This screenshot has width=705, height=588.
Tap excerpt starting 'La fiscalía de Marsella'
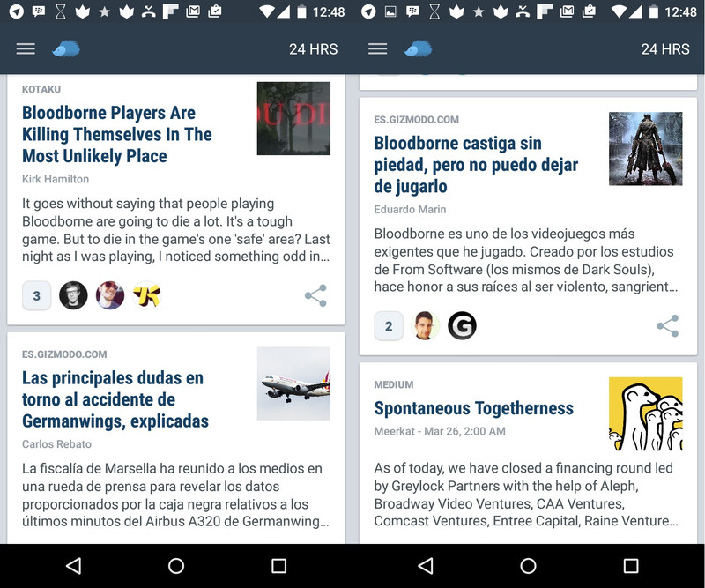coord(175,495)
